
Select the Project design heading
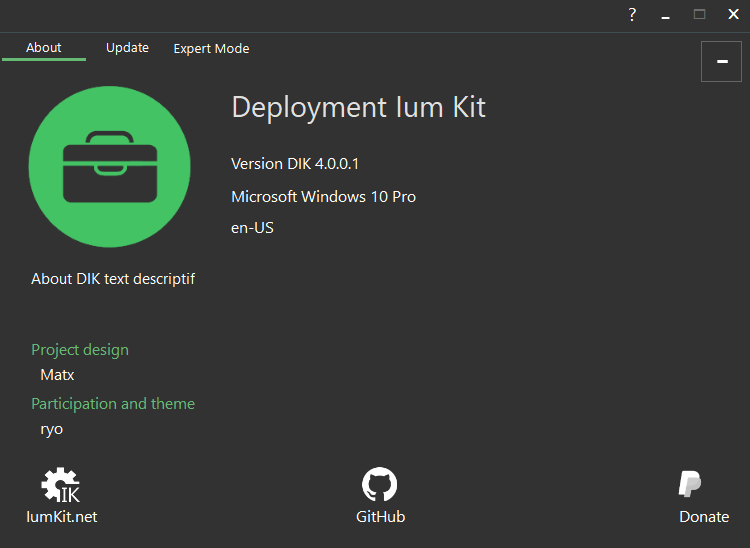tap(80, 350)
